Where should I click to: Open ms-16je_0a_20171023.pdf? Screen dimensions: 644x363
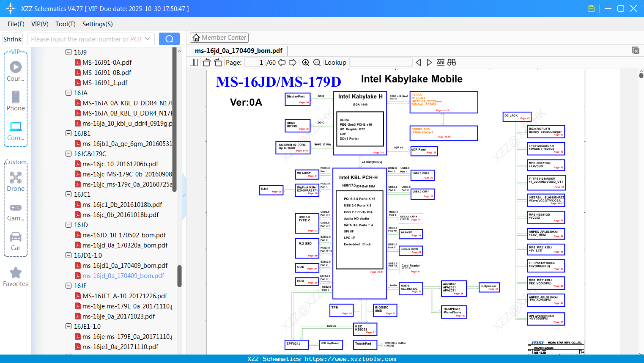click(119, 316)
